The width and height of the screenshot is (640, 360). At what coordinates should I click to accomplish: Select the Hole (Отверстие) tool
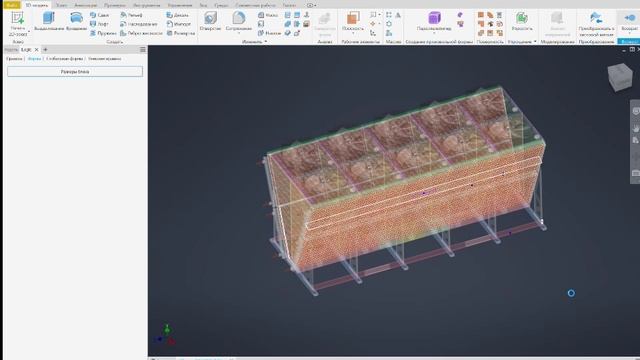[210, 21]
